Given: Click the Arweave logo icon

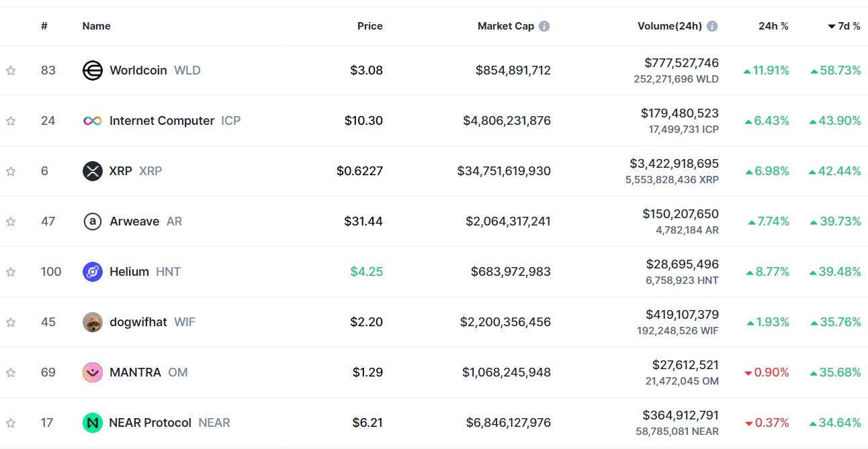Looking at the screenshot, I should pos(92,221).
